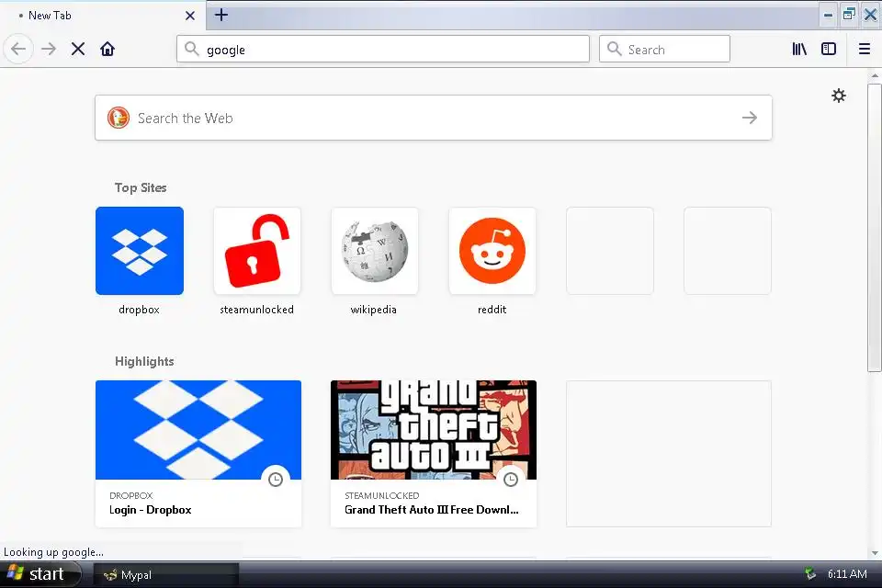
Task: Focus the toolbar Search box
Action: (664, 50)
